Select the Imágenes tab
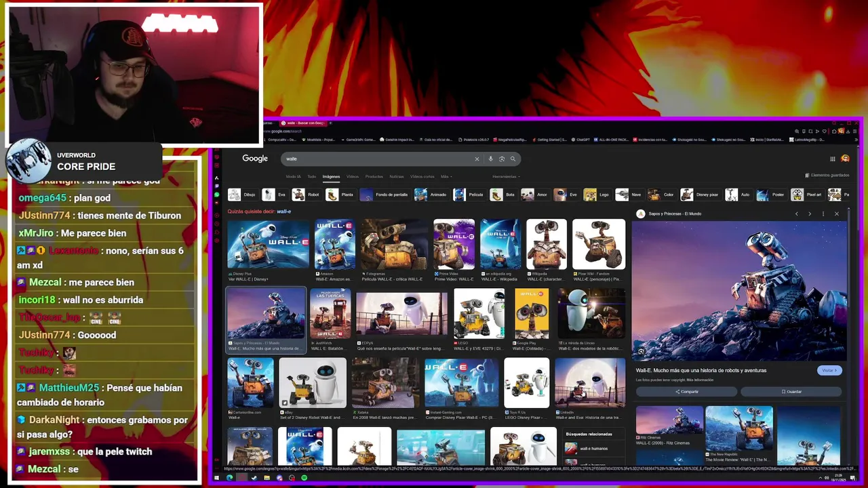868x488 pixels. (331, 176)
